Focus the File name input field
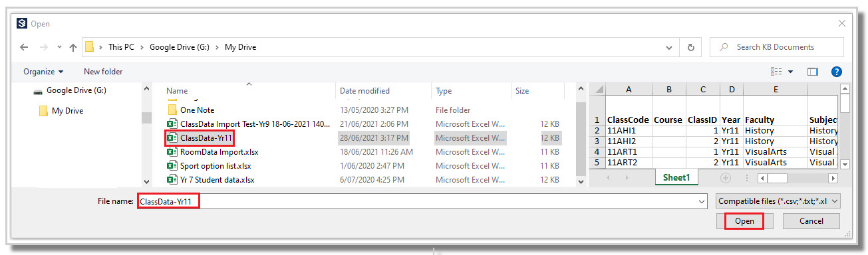This screenshot has height=255, width=868. pos(422,201)
